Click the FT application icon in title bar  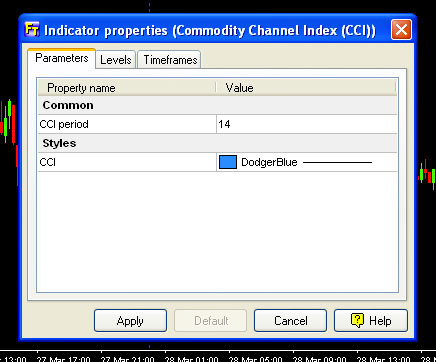(32, 29)
